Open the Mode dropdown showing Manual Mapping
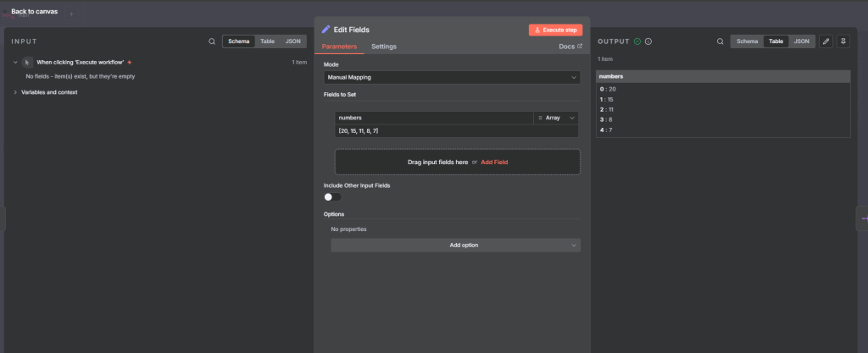This screenshot has height=353, width=868. click(x=451, y=77)
